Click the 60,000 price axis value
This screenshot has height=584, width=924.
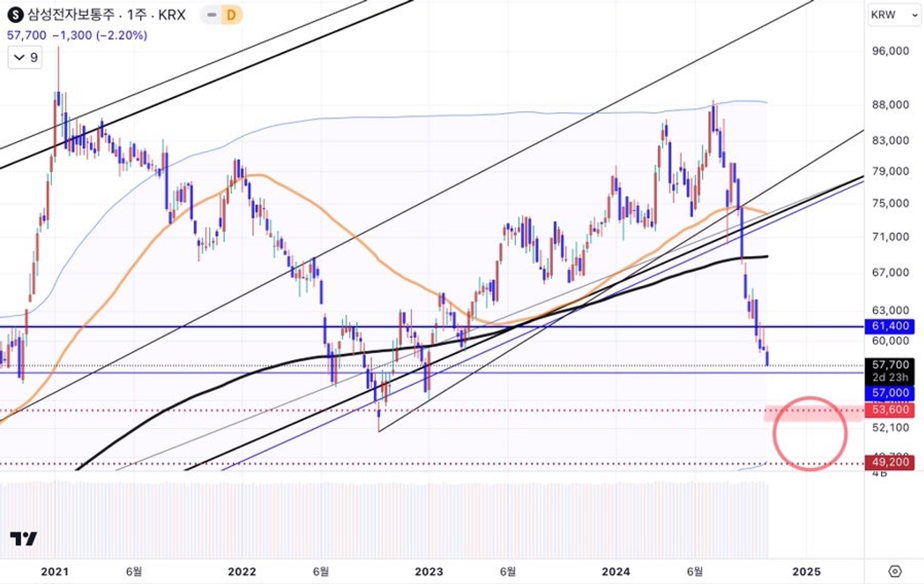(x=889, y=341)
